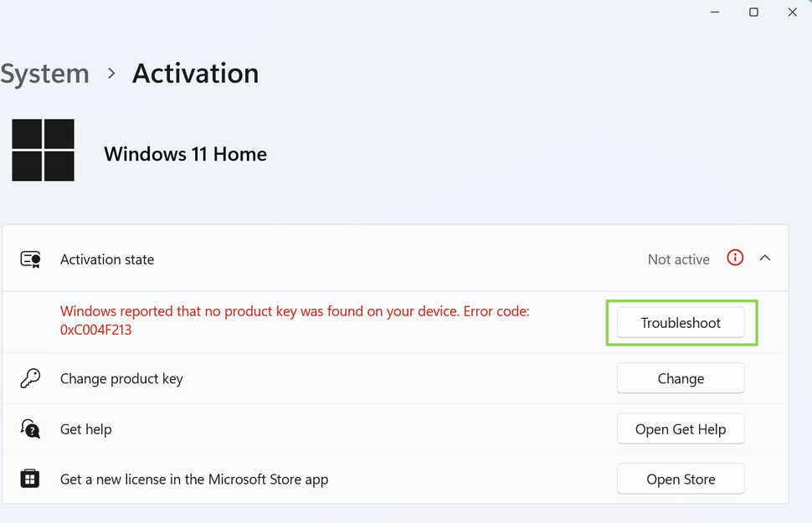
Task: Click the Activation state row header
Action: coord(106,259)
